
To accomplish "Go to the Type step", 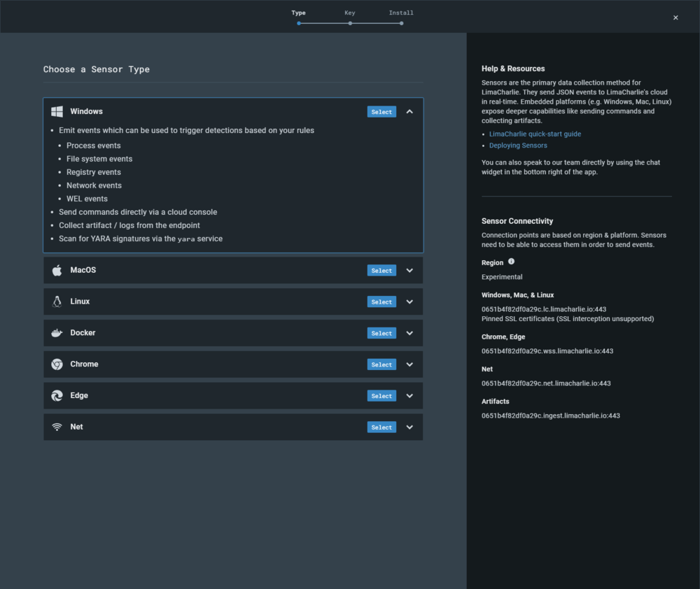I will (x=299, y=17).
